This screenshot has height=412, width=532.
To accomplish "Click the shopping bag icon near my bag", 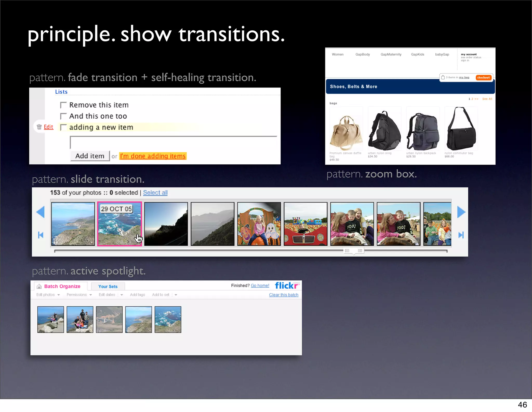I will pos(443,77).
